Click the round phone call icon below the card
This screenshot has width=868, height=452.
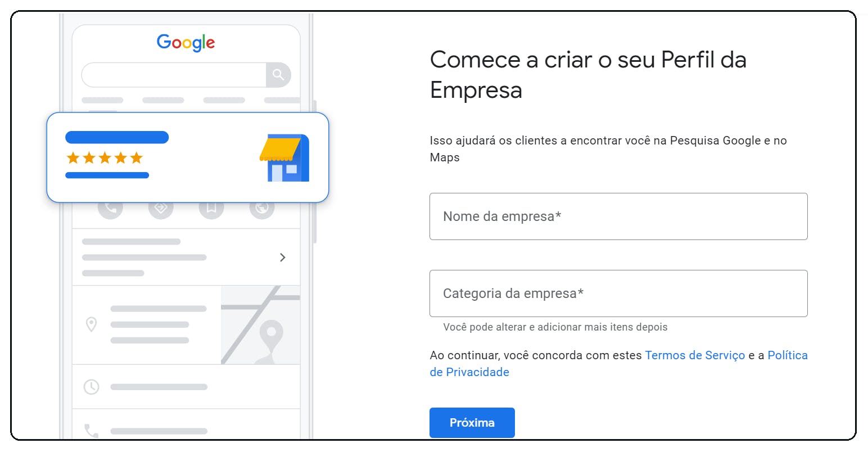pos(110,209)
